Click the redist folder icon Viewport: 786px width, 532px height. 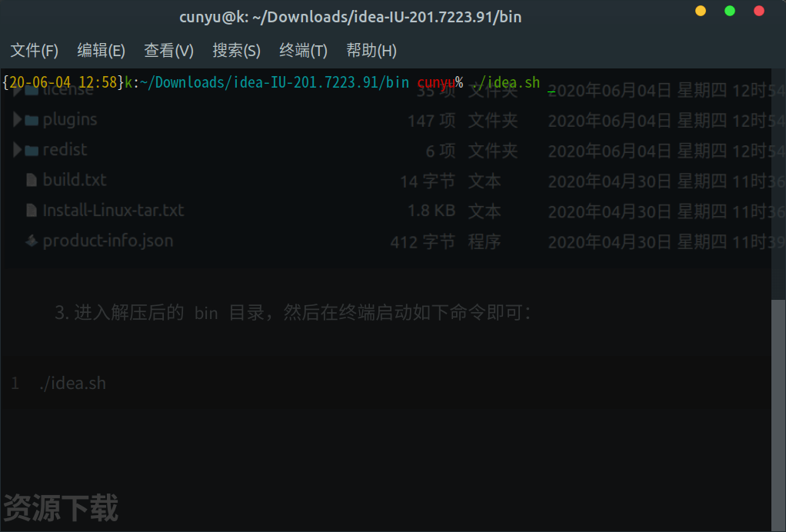pyautogui.click(x=32, y=150)
